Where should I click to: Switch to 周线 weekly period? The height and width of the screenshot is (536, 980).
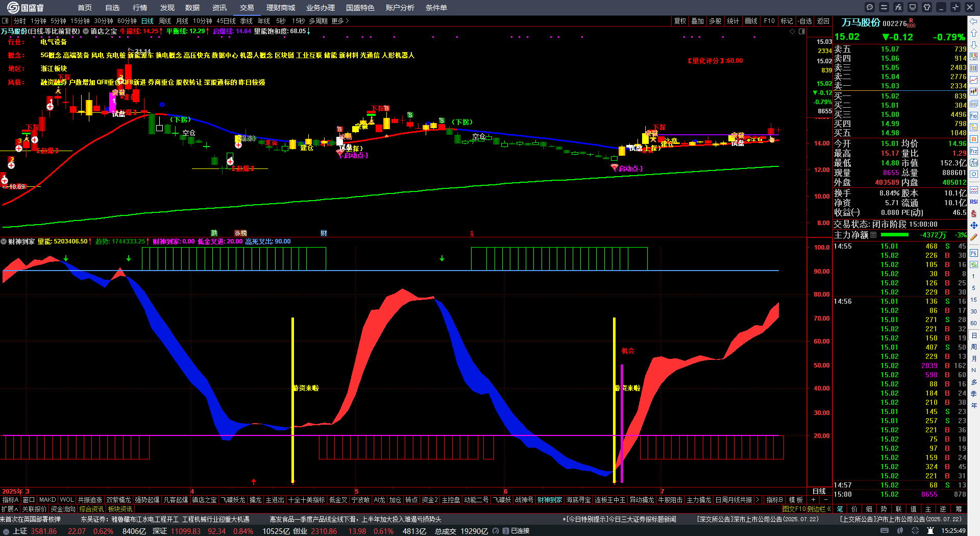[165, 21]
